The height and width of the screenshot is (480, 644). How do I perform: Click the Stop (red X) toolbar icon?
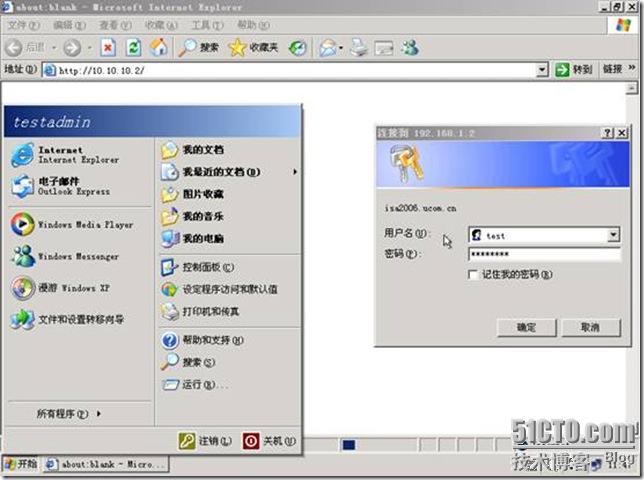(108, 48)
